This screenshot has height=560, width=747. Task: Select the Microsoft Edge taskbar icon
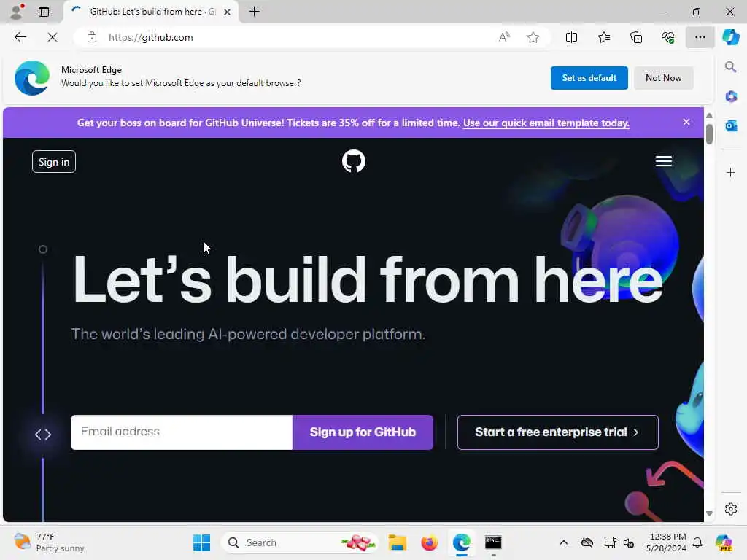(x=462, y=542)
